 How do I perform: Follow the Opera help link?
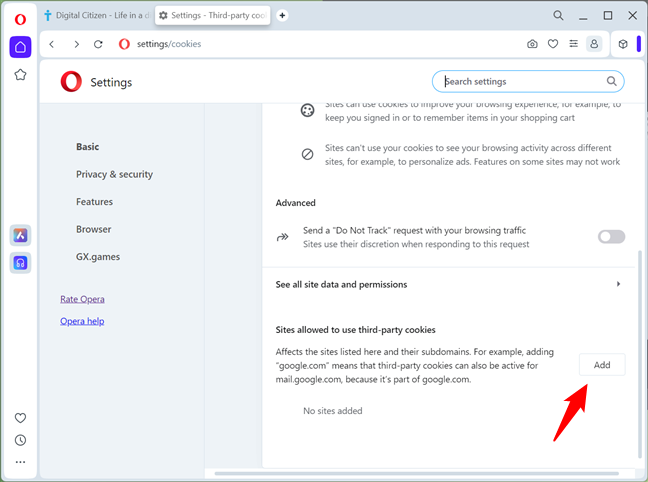click(x=82, y=321)
